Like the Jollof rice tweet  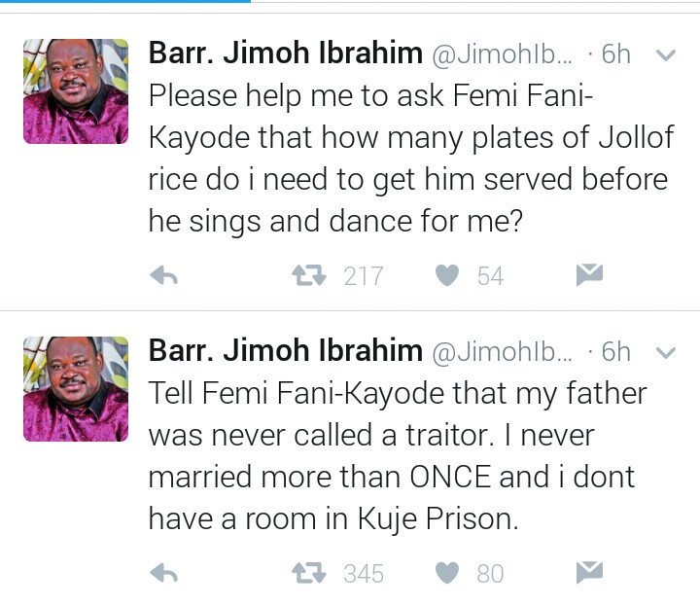pos(446,277)
